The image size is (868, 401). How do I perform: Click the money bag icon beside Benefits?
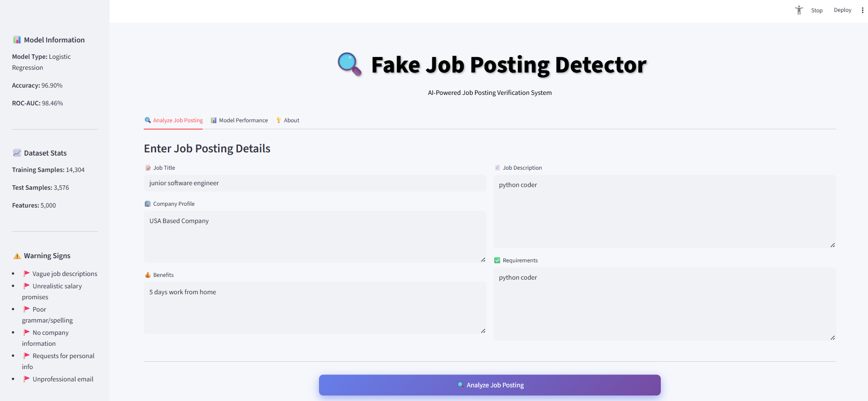(x=147, y=275)
